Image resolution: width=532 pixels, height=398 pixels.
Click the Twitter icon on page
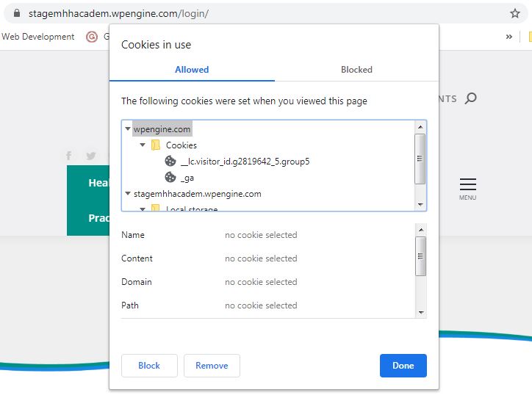[x=91, y=156]
